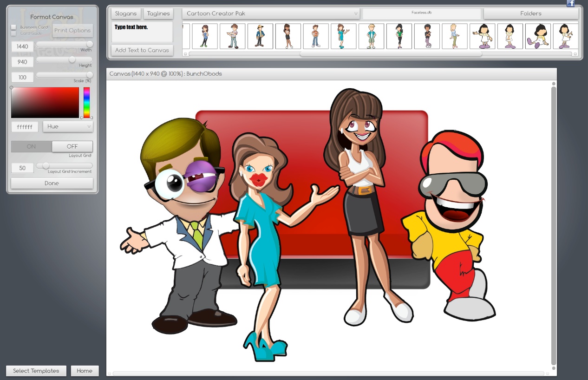Image resolution: width=588 pixels, height=380 pixels.
Task: Select the waving black-haired girl character icon
Action: point(482,36)
